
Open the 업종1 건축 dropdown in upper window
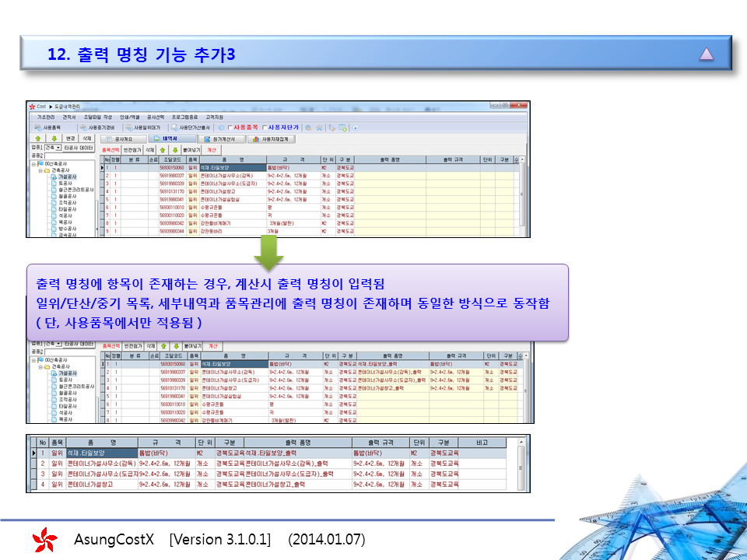click(x=58, y=148)
